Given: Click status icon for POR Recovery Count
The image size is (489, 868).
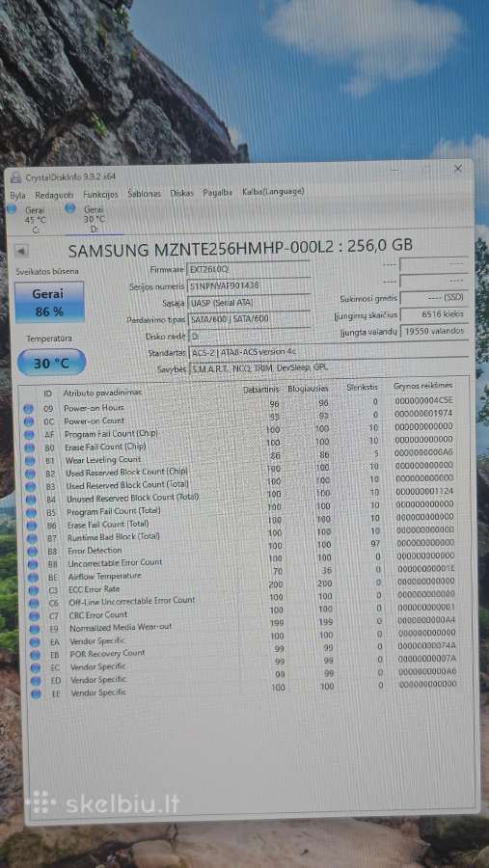Looking at the screenshot, I should point(36,655).
